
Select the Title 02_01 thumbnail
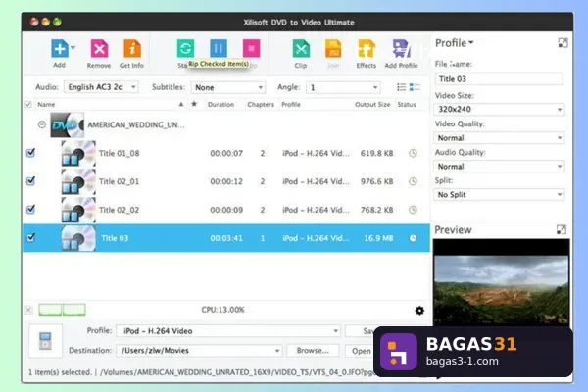tap(78, 181)
